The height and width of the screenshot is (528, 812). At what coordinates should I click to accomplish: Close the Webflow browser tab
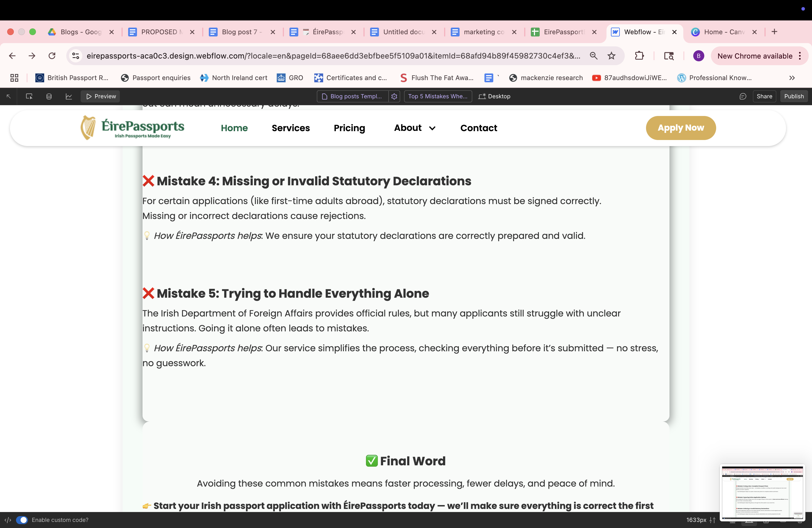674,32
